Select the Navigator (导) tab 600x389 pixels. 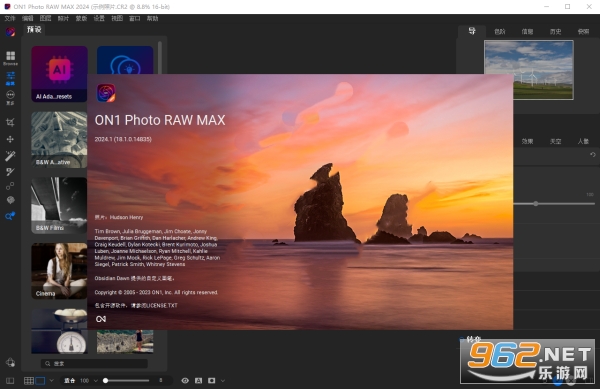tap(472, 31)
